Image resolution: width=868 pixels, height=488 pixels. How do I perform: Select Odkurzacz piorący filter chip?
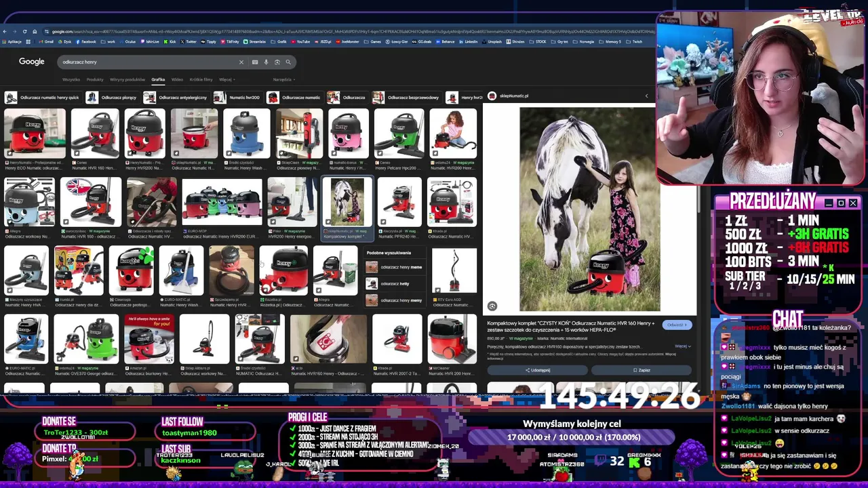point(112,98)
